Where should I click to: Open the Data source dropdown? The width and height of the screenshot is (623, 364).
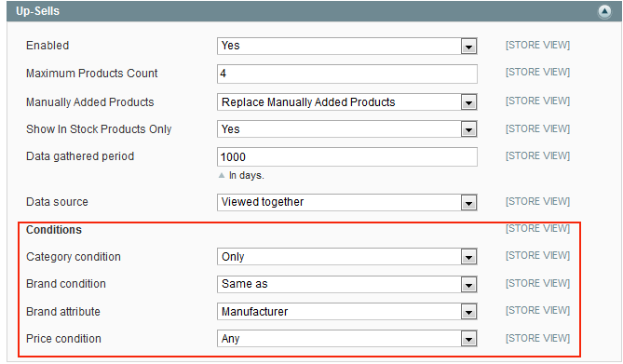[x=346, y=202]
